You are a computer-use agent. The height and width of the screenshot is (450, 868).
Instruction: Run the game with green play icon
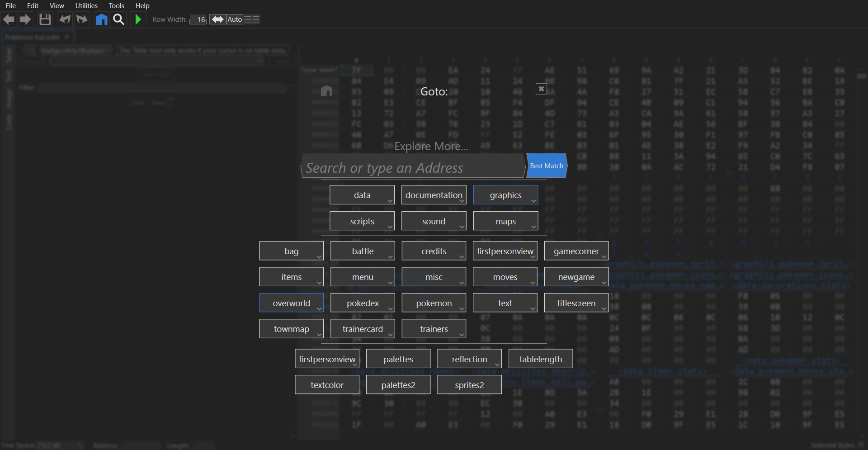point(138,19)
